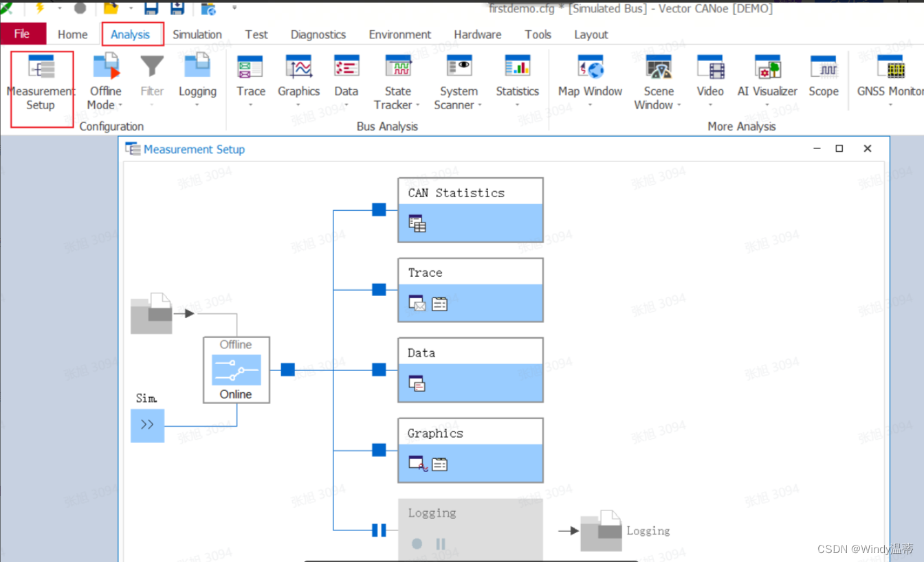Toggle the pause break before Logging block

coord(379,530)
